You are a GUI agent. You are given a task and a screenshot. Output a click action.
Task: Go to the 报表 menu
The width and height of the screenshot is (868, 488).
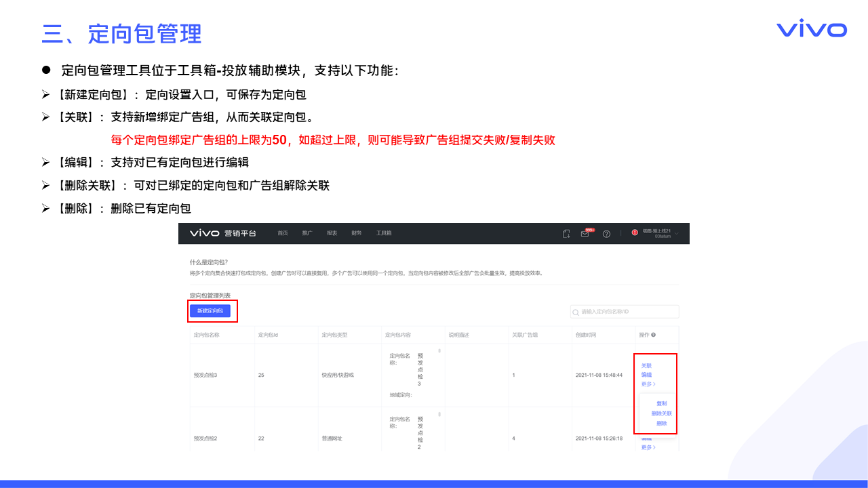332,233
